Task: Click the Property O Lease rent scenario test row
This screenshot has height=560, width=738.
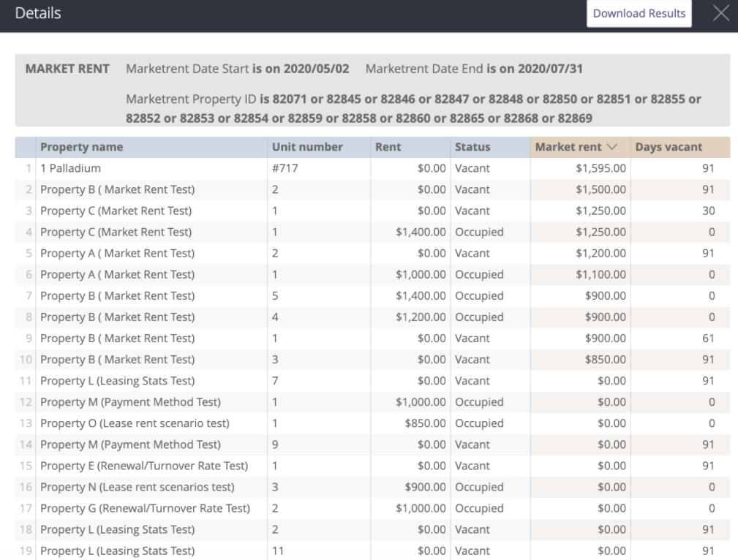Action: click(293, 423)
